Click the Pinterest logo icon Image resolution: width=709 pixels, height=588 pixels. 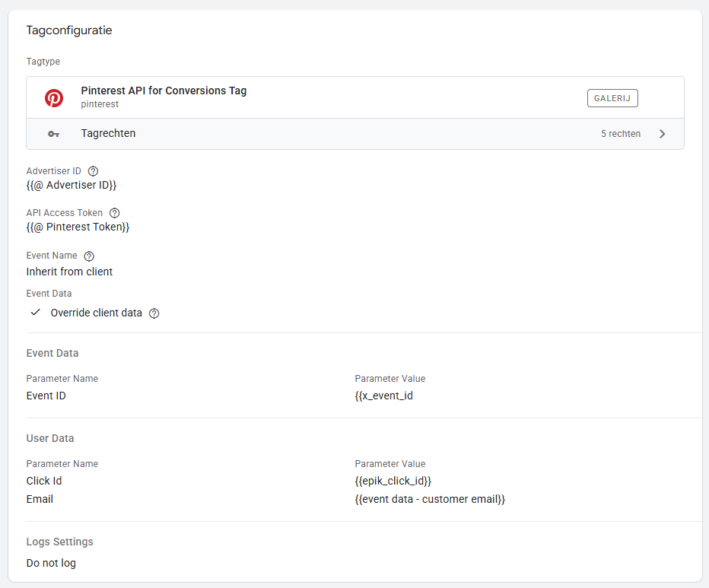click(x=54, y=97)
